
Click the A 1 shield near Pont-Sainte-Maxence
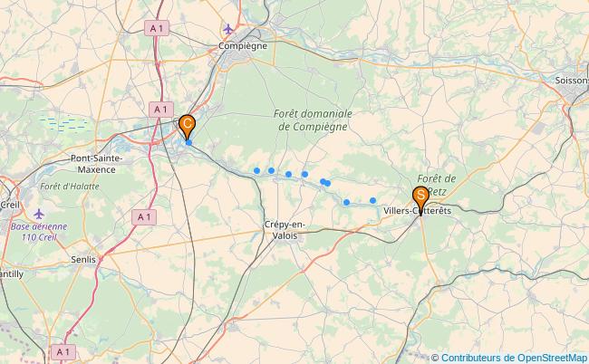[161, 110]
